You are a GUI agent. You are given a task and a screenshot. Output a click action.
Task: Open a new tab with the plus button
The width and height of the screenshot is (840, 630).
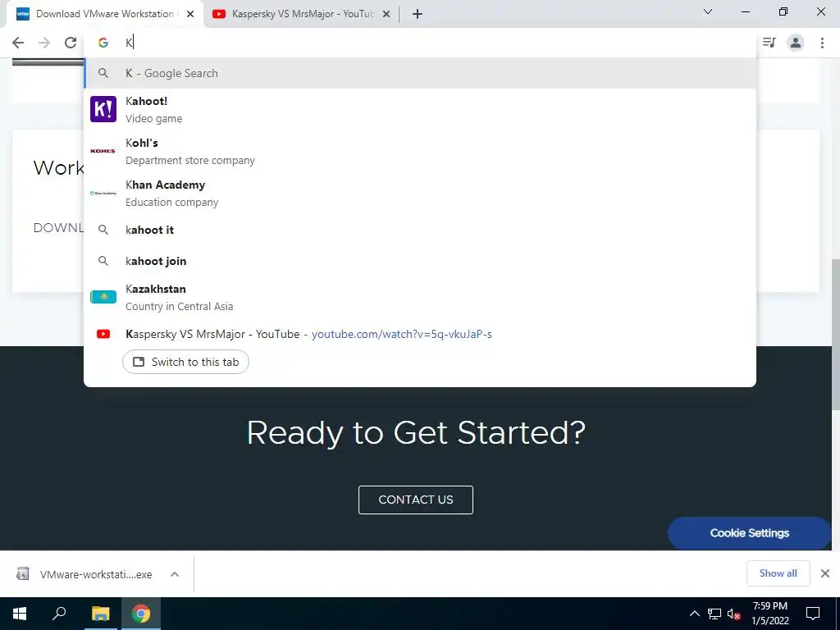coord(418,14)
